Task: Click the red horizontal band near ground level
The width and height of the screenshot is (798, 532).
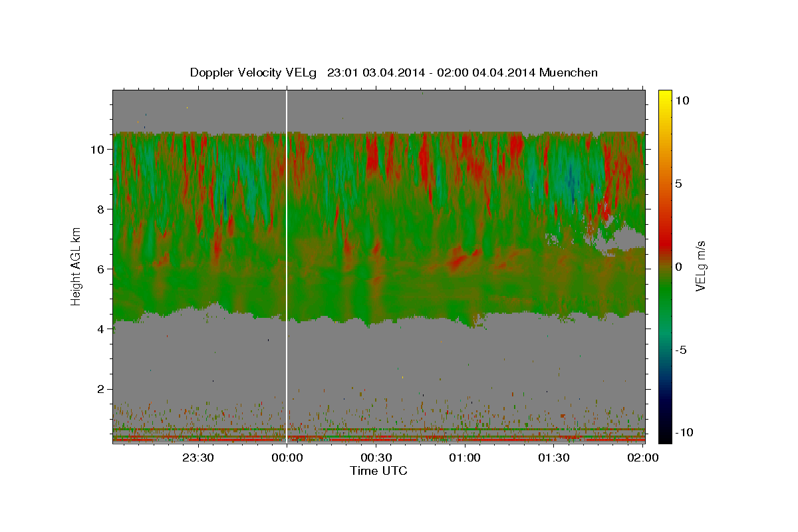Action: tap(378, 440)
